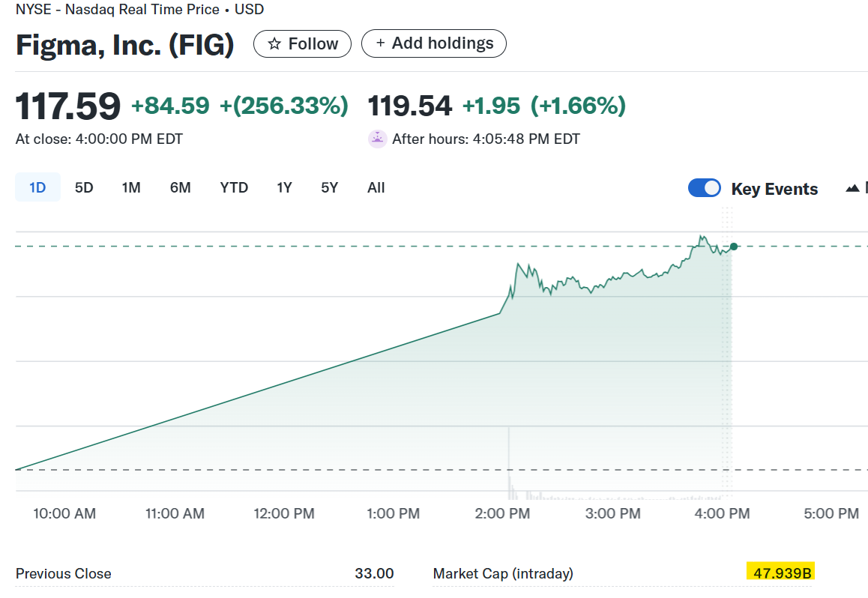The image size is (868, 598).
Task: Select the 1D chart range tab
Action: tap(37, 187)
